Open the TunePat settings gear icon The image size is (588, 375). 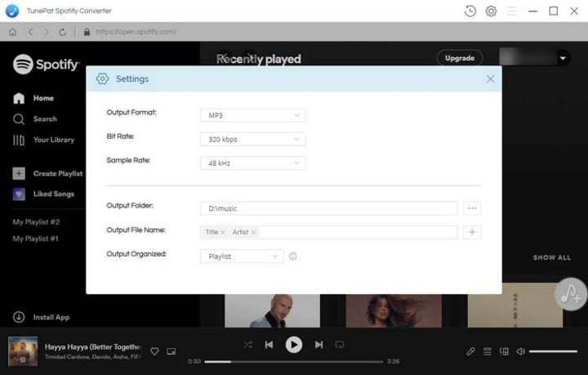click(x=491, y=11)
